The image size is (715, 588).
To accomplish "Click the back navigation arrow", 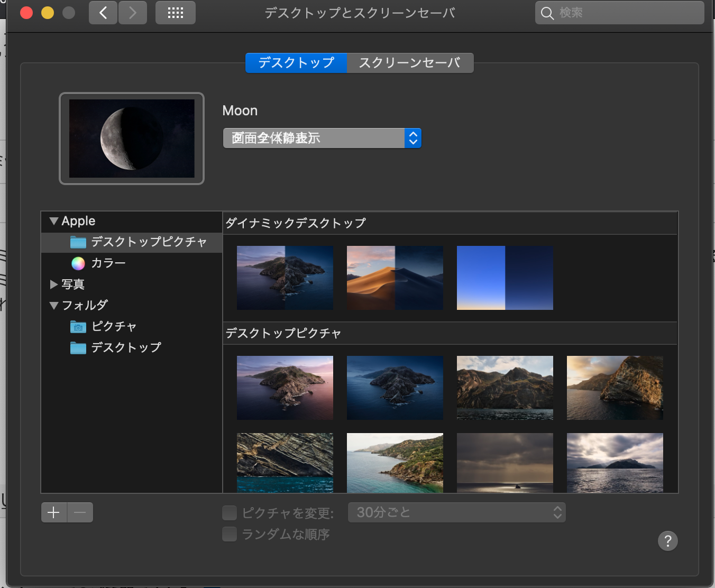I will pos(103,13).
